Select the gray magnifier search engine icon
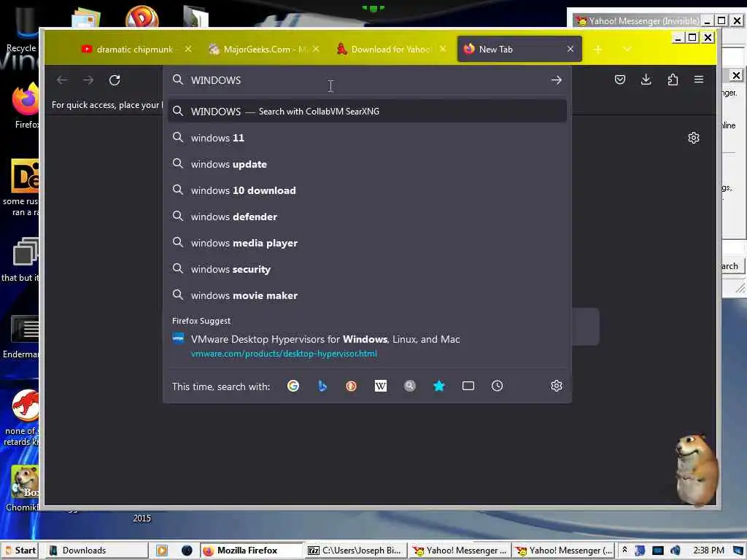747x560 pixels. click(410, 386)
